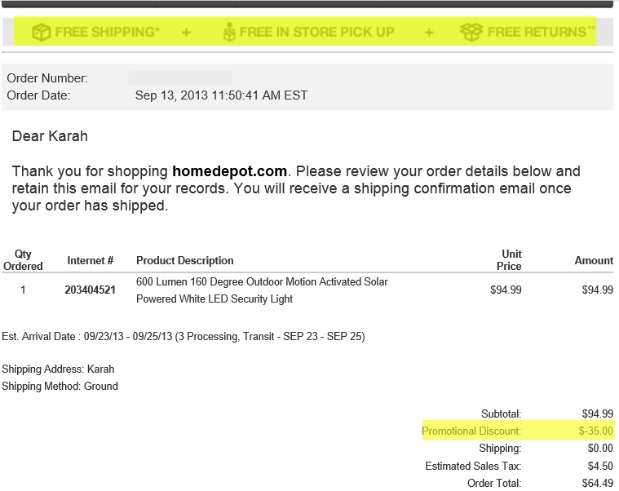619x491 pixels.
Task: Click the Solar Powered LED Security Light description
Action: 261,291
